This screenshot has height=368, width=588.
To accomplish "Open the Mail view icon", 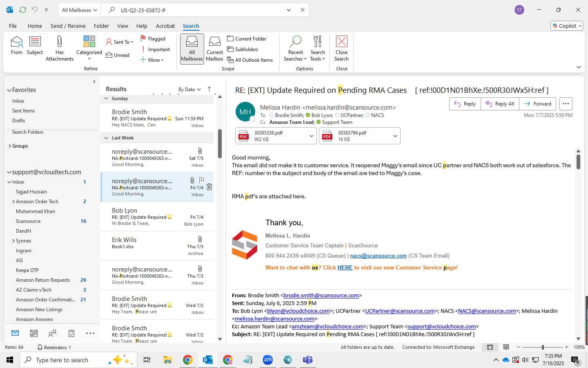I will (x=15, y=333).
